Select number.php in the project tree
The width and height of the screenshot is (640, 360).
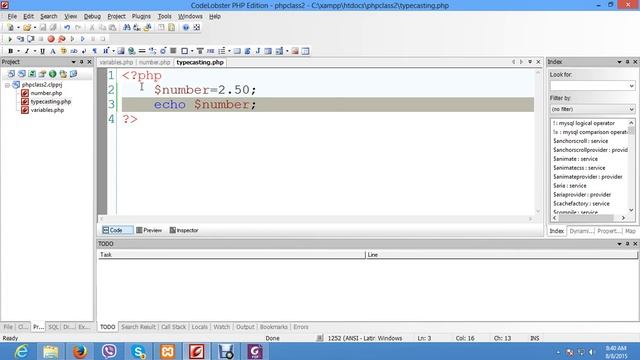click(x=46, y=93)
